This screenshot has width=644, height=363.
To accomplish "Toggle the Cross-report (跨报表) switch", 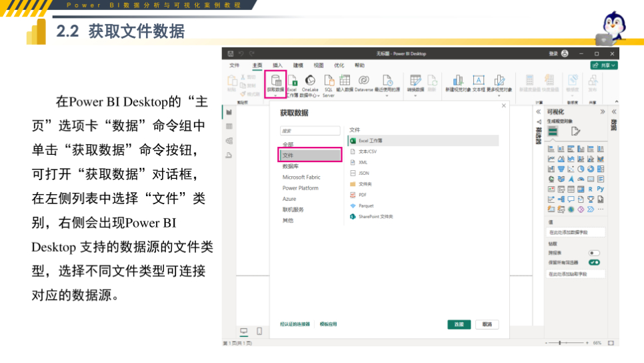I will [594, 253].
